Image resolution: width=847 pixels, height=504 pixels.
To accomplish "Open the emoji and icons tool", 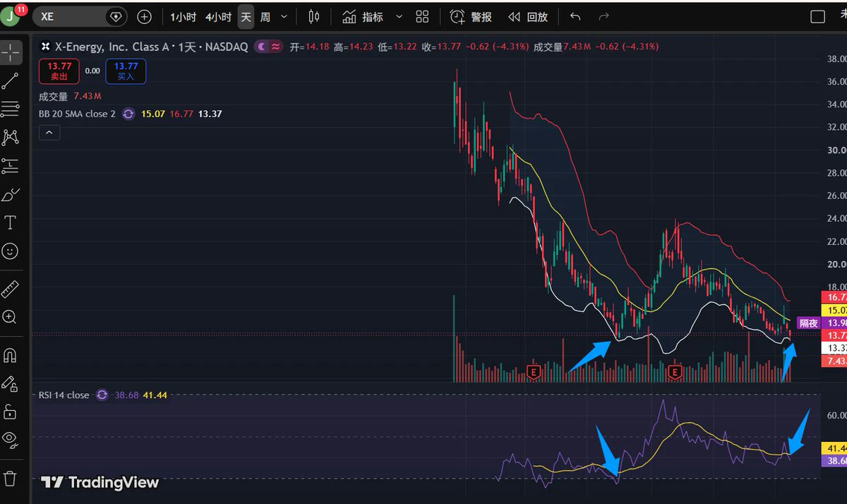I will click(11, 251).
